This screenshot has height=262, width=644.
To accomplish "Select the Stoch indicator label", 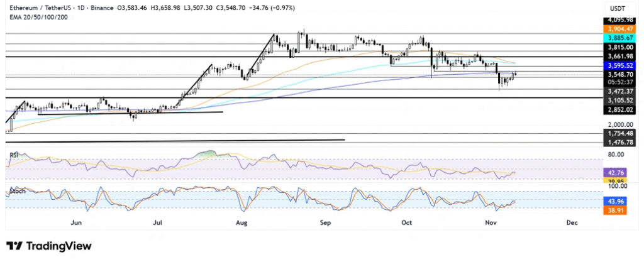I will (16, 190).
